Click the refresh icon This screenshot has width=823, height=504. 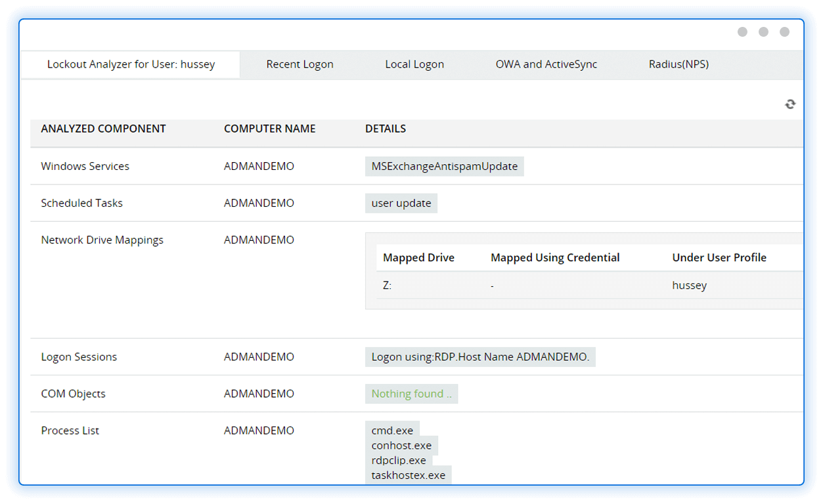790,104
